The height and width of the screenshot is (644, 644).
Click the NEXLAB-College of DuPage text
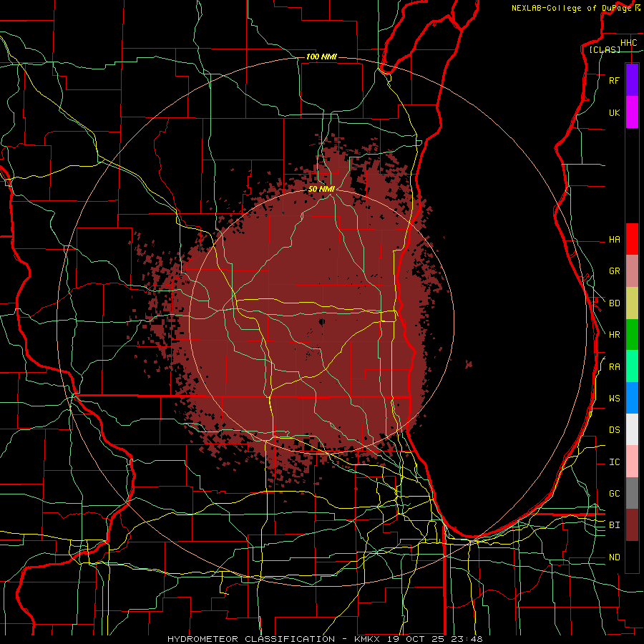pyautogui.click(x=571, y=8)
